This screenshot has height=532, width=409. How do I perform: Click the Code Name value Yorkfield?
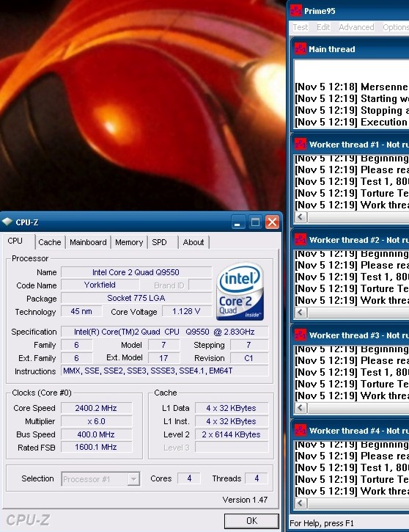(x=100, y=285)
